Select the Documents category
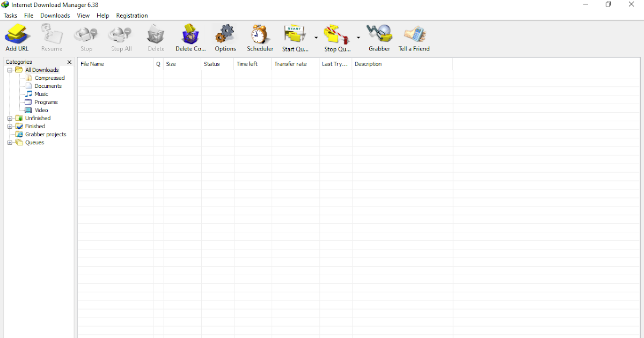 (x=48, y=86)
